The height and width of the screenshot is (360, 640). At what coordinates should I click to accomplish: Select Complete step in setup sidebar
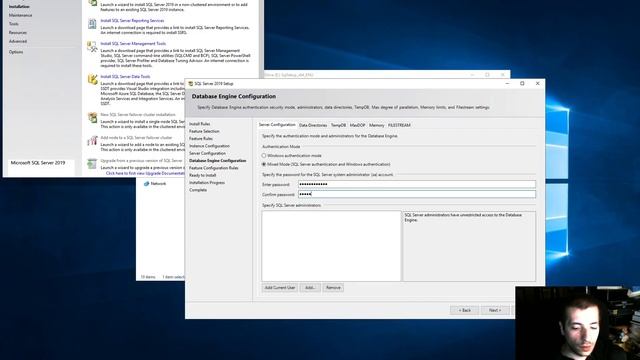[x=198, y=190]
